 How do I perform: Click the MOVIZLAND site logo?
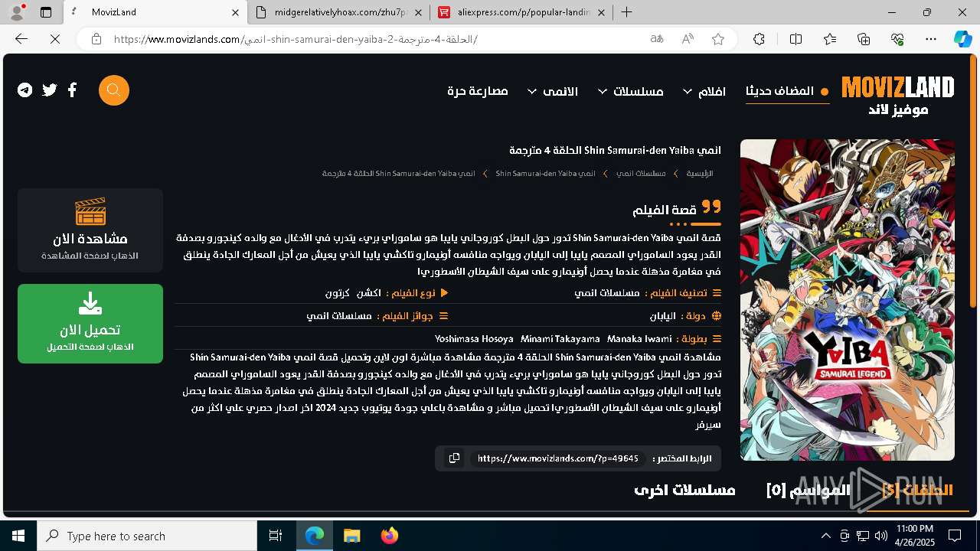(x=898, y=96)
